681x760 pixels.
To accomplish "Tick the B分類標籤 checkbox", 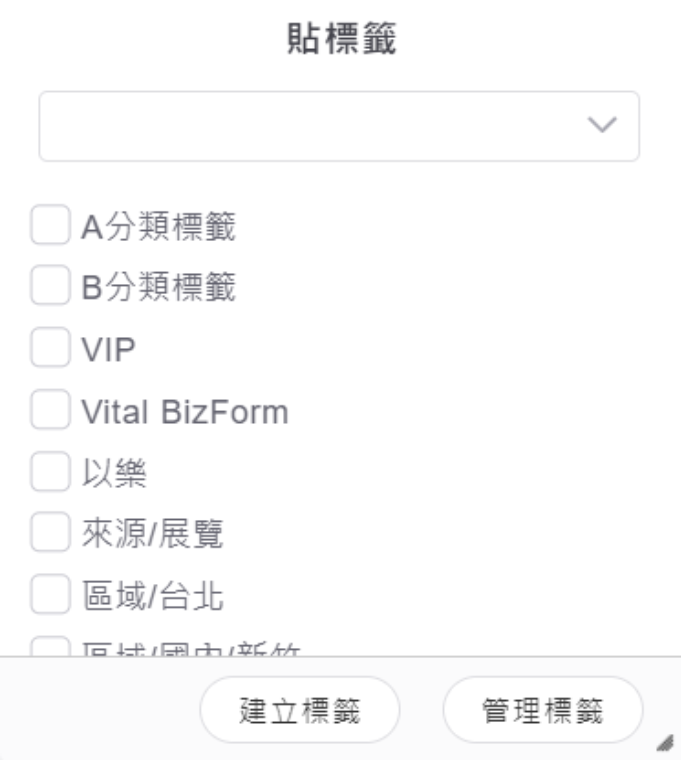I will click(x=48, y=288).
